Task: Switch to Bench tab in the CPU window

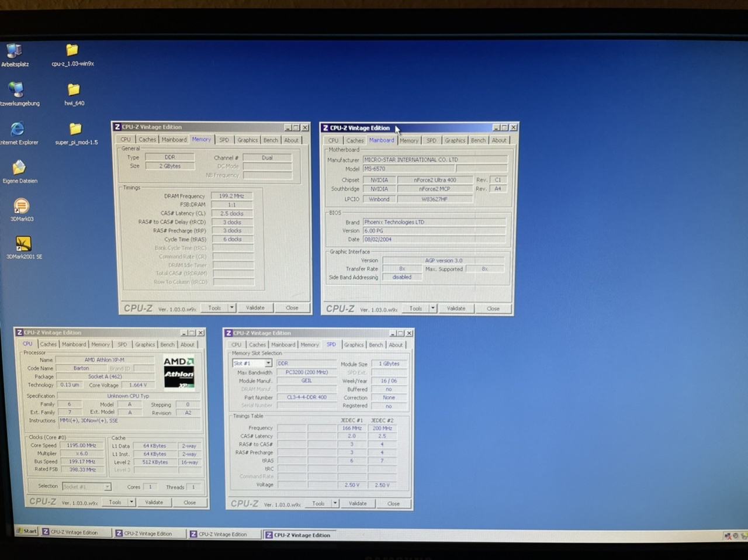Action: click(x=167, y=344)
